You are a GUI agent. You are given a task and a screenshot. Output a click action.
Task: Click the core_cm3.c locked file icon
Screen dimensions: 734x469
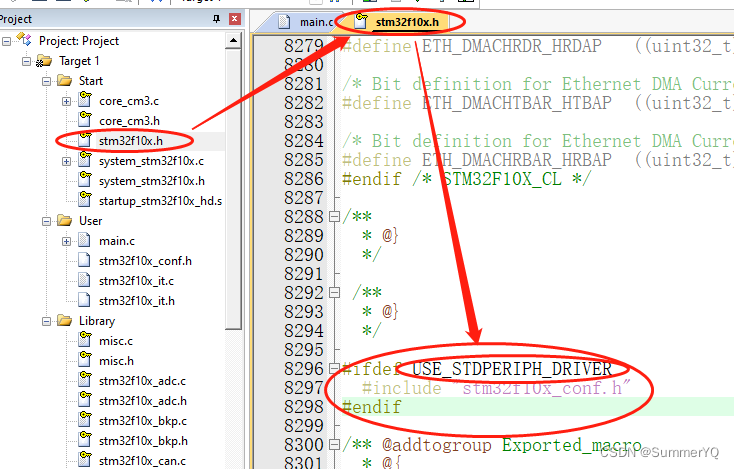tap(85, 99)
